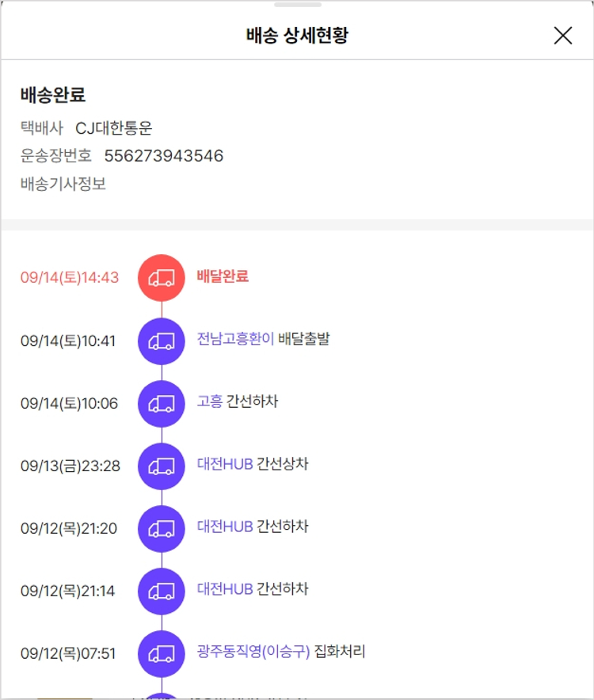Click the tracking number 556273943546

[164, 156]
